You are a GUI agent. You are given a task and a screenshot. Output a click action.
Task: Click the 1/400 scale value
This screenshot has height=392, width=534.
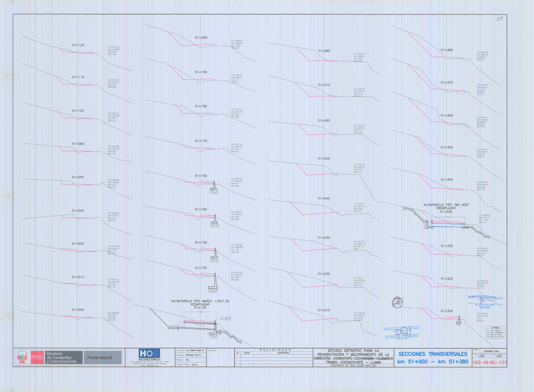click(x=499, y=356)
